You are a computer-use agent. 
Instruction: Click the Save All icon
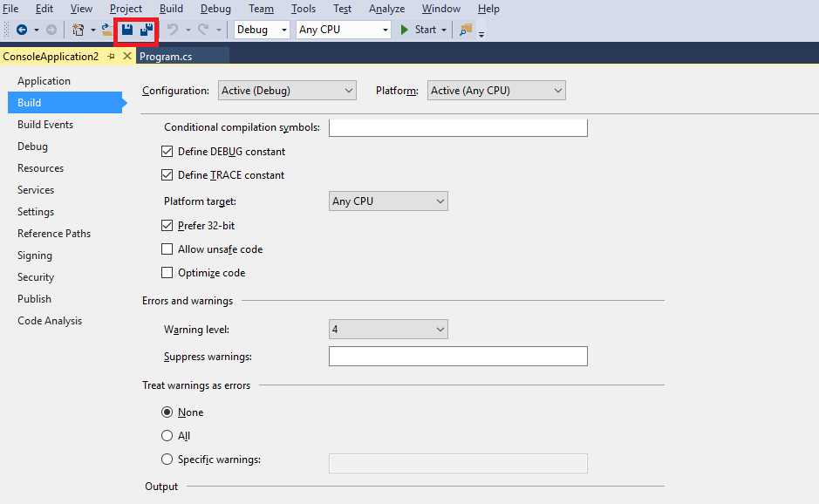(x=147, y=30)
